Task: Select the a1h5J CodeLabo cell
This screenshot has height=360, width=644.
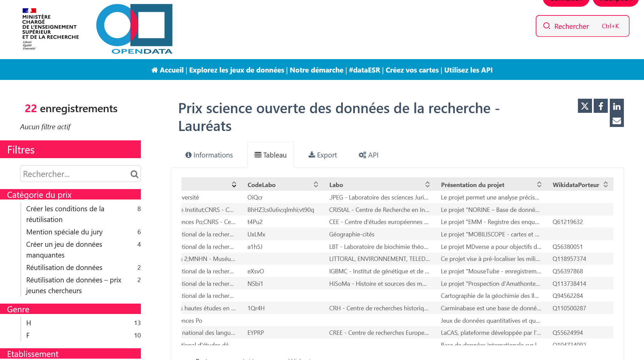Action: pyautogui.click(x=255, y=246)
